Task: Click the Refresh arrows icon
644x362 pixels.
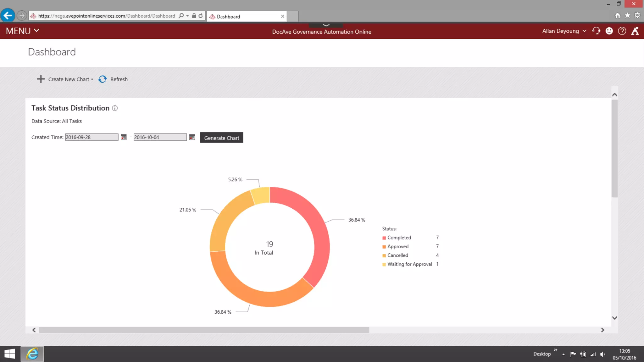Action: [x=103, y=79]
